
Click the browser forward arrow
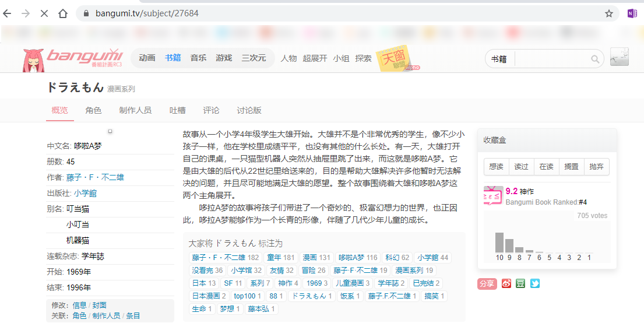pos(26,13)
